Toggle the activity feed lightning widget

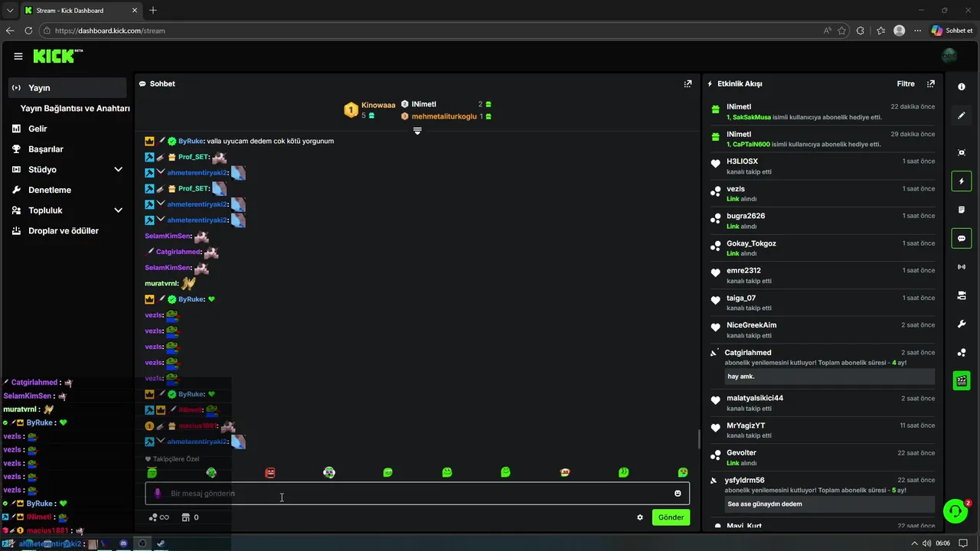pos(962,181)
